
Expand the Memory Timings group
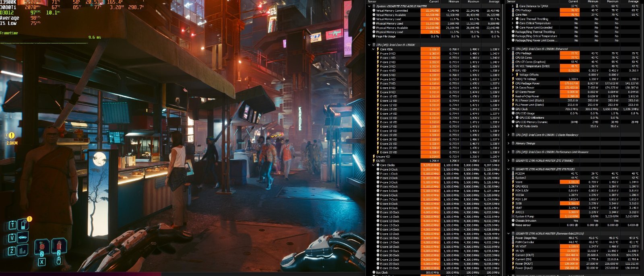click(508, 143)
